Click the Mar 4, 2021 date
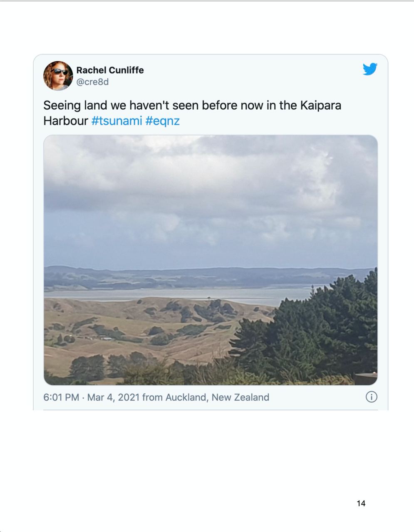The image size is (414, 532). tap(113, 397)
